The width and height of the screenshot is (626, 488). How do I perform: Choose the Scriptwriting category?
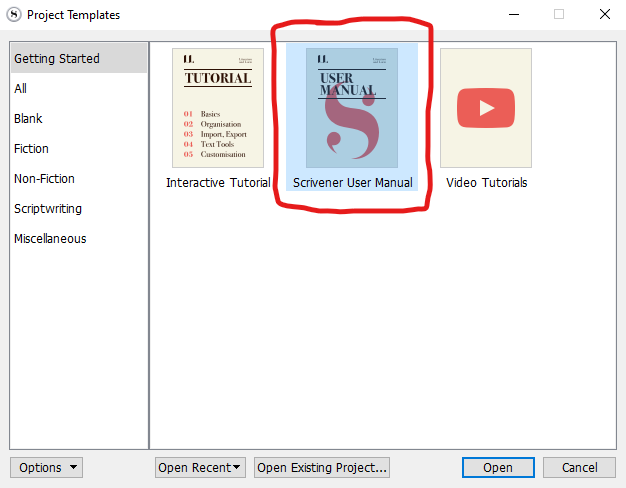point(79,208)
